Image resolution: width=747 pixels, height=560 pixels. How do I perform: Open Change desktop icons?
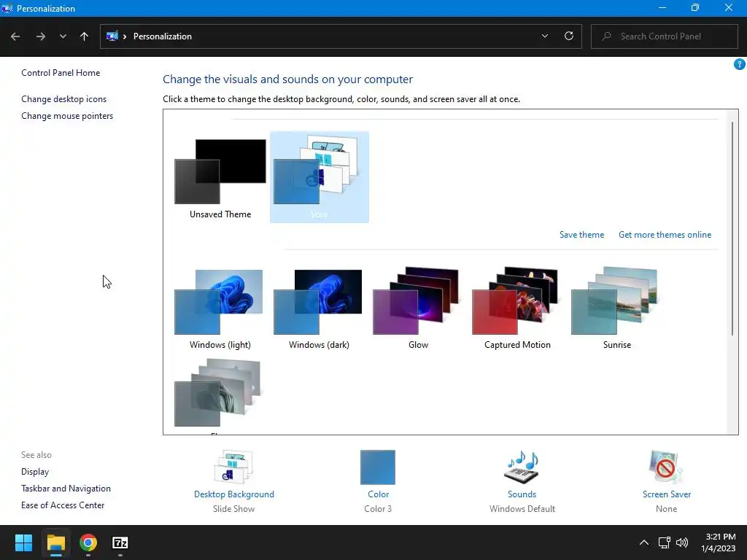[x=64, y=99]
